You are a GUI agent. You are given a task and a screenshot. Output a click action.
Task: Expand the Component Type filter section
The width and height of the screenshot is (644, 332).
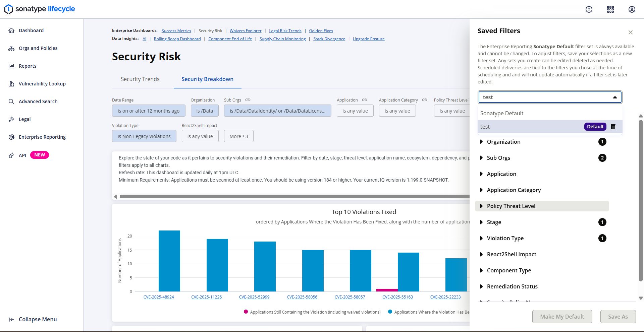[x=542, y=270]
